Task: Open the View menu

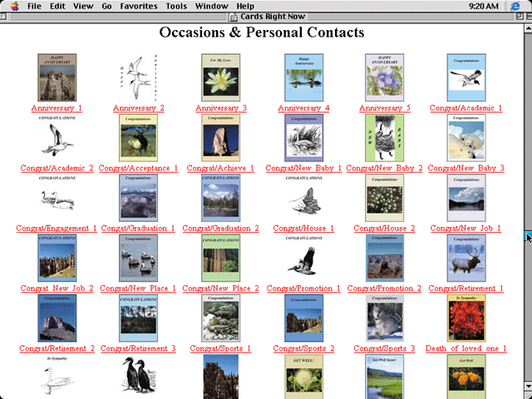Action: 83,6
